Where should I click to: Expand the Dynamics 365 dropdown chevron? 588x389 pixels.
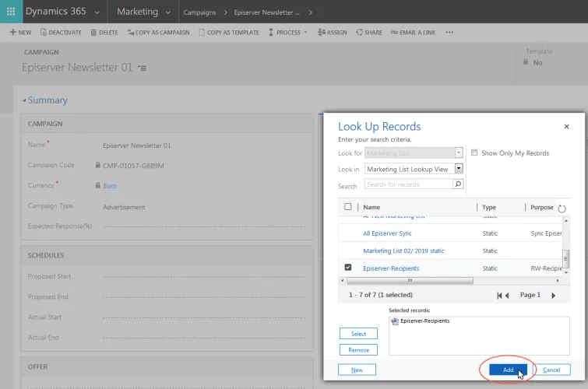97,12
